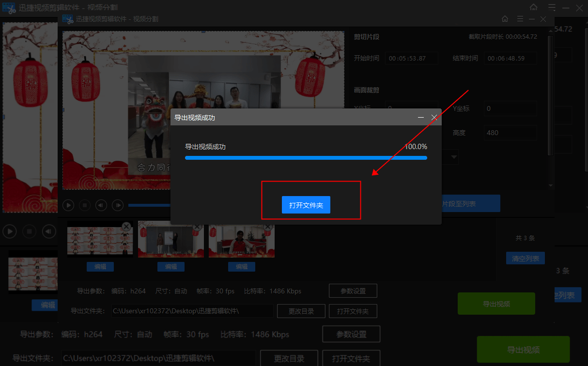The height and width of the screenshot is (366, 588).
Task: Expand the dropdown arrow beside the export dialog
Action: 454,157
